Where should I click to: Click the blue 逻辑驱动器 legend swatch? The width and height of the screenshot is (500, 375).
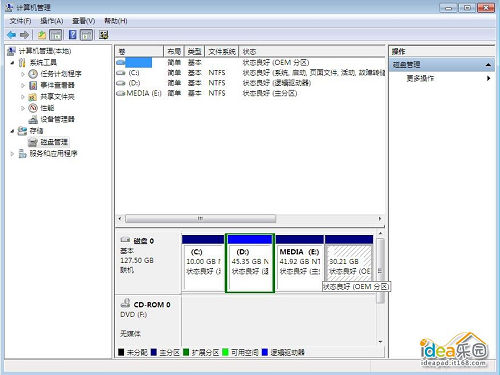tap(265, 352)
